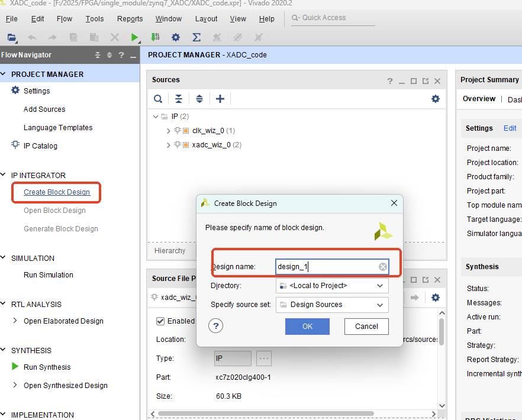Open Sources panel settings gear
The width and height of the screenshot is (522, 420).
coord(436,99)
